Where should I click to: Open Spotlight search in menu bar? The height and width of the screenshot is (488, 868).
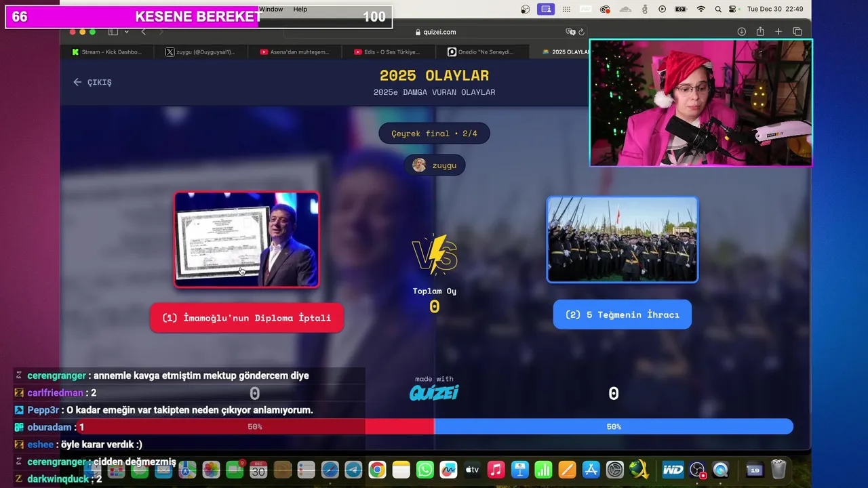click(x=717, y=9)
